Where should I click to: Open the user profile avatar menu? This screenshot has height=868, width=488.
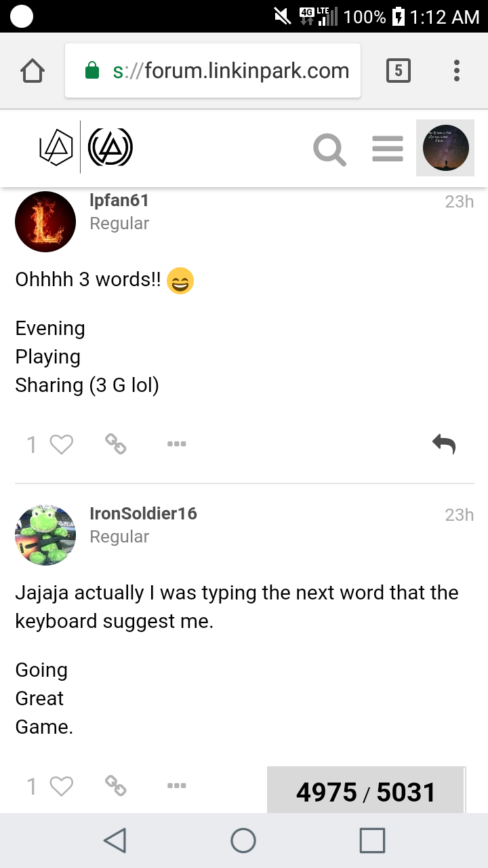[x=445, y=148]
